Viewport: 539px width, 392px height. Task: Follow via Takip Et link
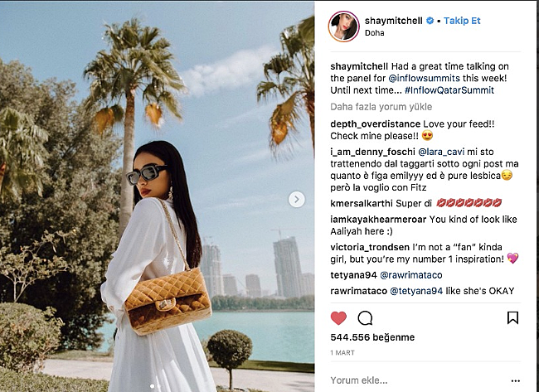(x=462, y=21)
